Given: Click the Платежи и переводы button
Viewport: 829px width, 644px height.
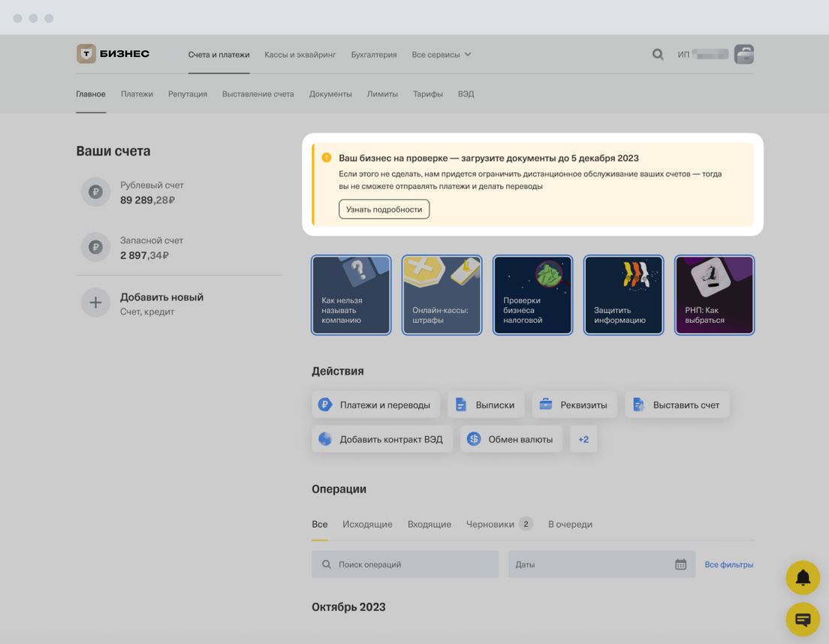Looking at the screenshot, I should click(x=375, y=405).
